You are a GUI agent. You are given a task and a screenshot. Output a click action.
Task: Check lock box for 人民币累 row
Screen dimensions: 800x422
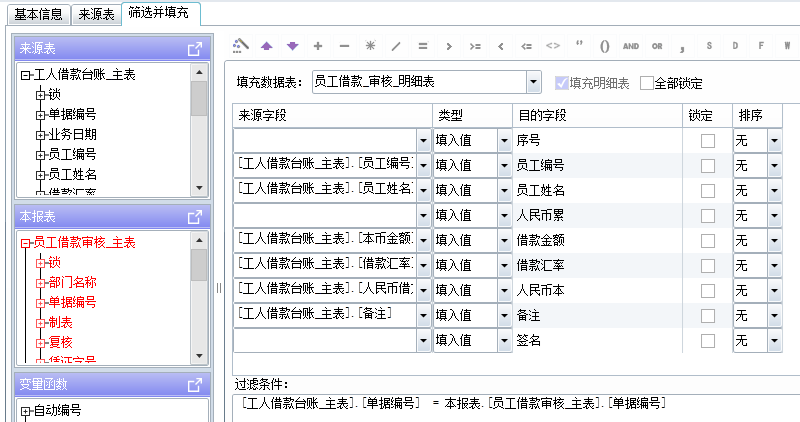coord(708,215)
